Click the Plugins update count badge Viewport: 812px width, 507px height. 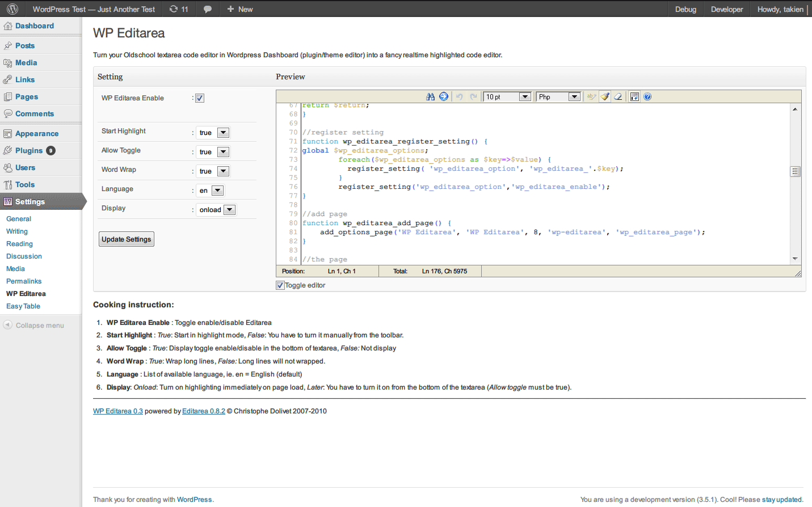pyautogui.click(x=51, y=151)
